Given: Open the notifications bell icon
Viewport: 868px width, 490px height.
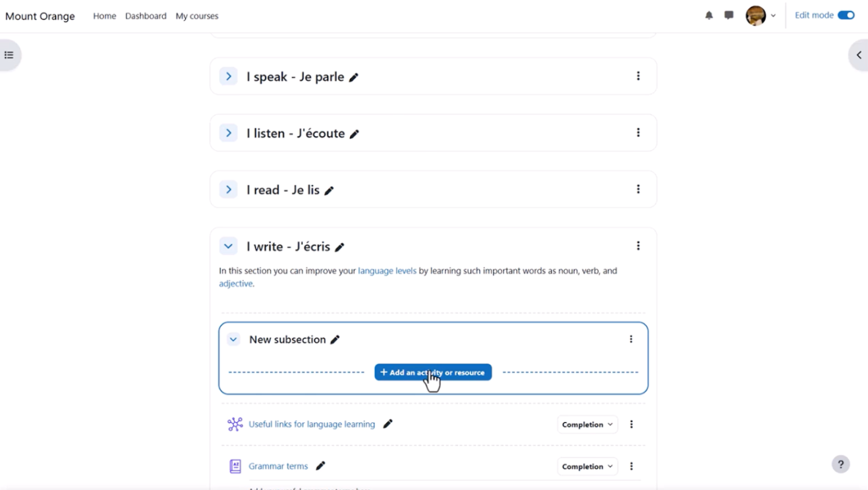Looking at the screenshot, I should (709, 15).
